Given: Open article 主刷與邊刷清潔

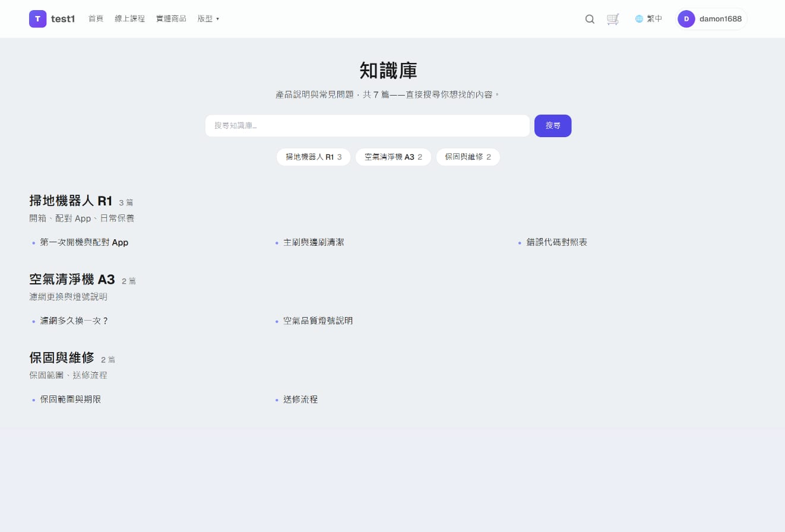Looking at the screenshot, I should [314, 242].
